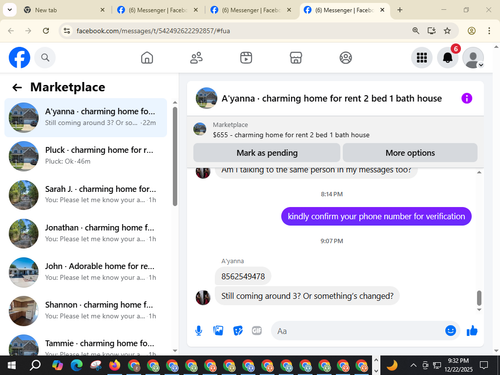
Task: Open the Windows notification center
Action: coord(484,365)
